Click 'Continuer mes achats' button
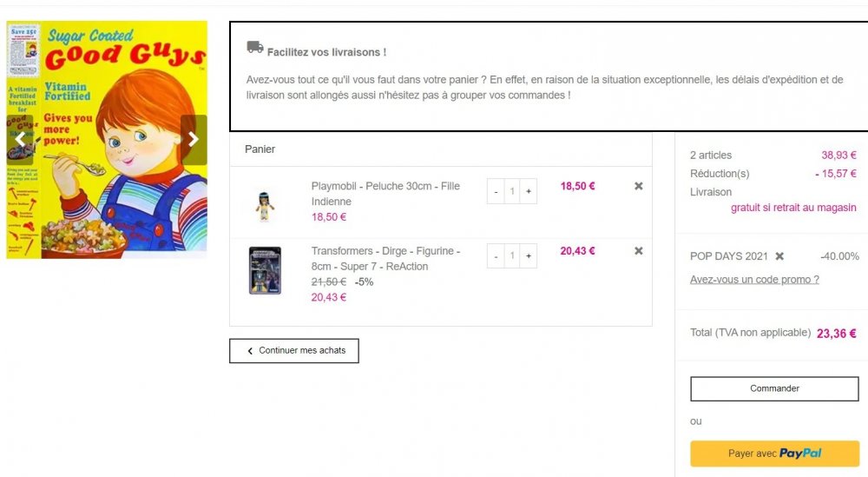The width and height of the screenshot is (868, 477). point(294,351)
